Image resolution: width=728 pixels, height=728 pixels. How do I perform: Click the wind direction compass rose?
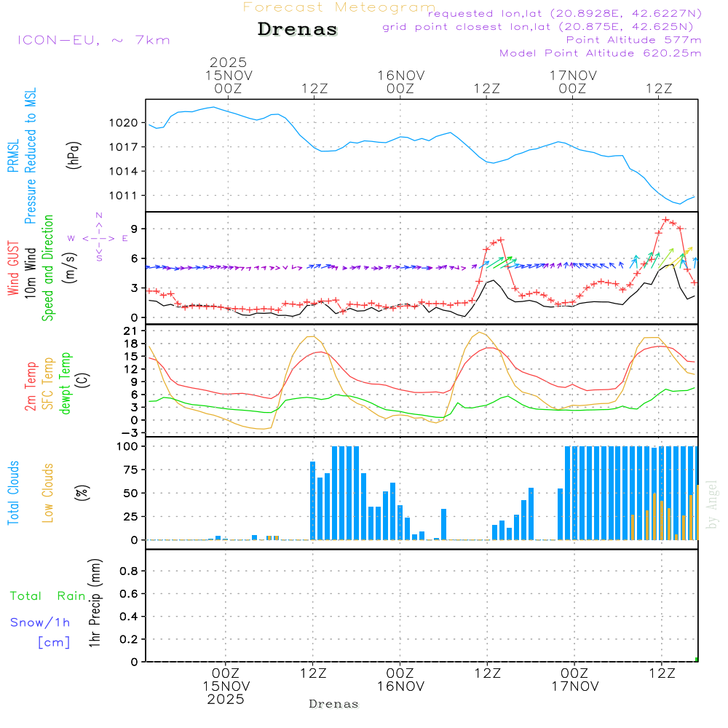(98, 237)
